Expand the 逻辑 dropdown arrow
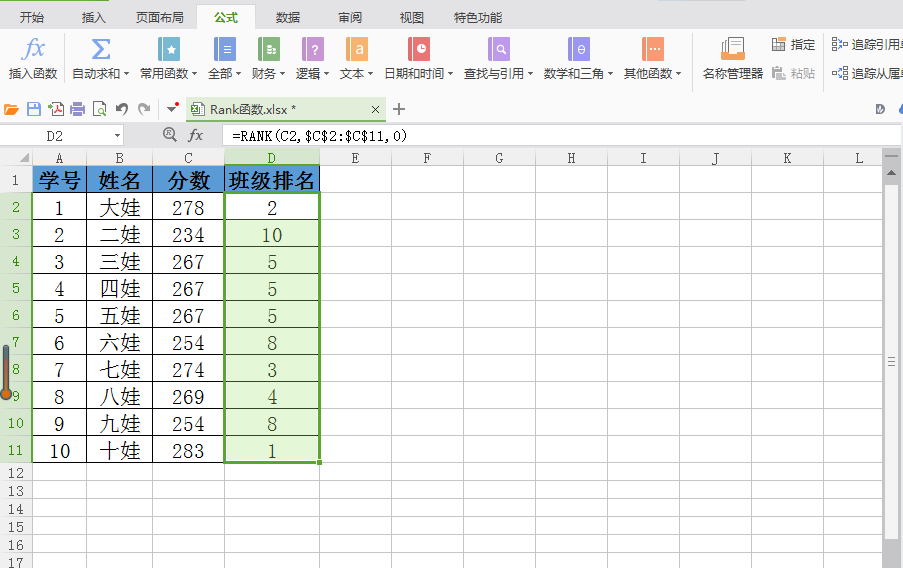The width and height of the screenshot is (903, 568). point(327,74)
